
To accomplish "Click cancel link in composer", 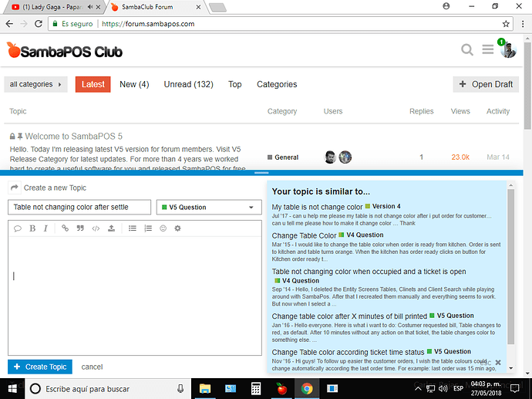I will [92, 367].
